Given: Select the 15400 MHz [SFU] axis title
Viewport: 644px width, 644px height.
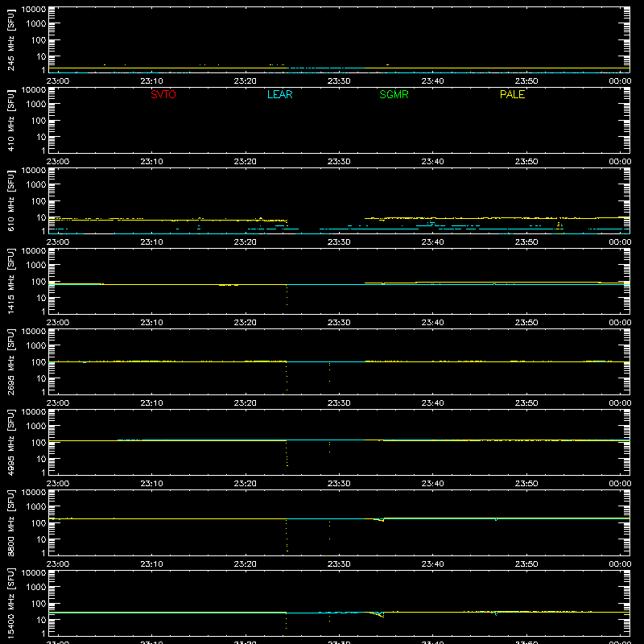Looking at the screenshot, I should [x=10, y=603].
